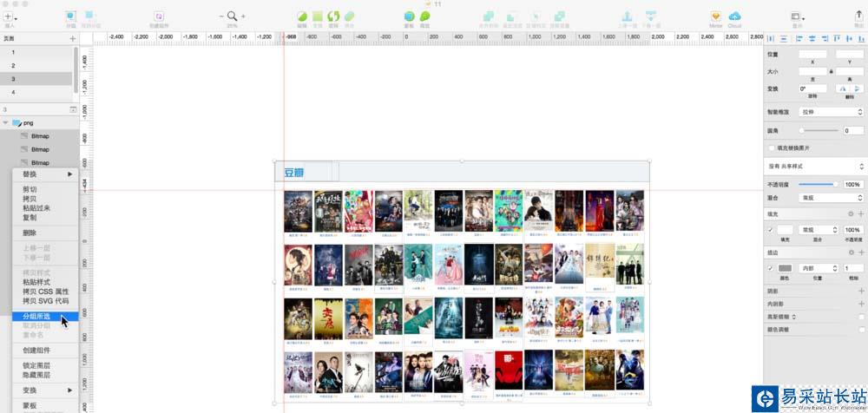Screen dimensions: 868x413
Task: Click the Group toolbar icon
Action: pyautogui.click(x=70, y=16)
